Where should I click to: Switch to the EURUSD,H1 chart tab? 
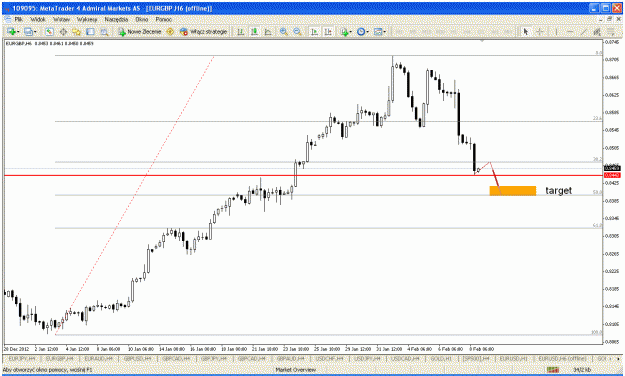point(514,359)
